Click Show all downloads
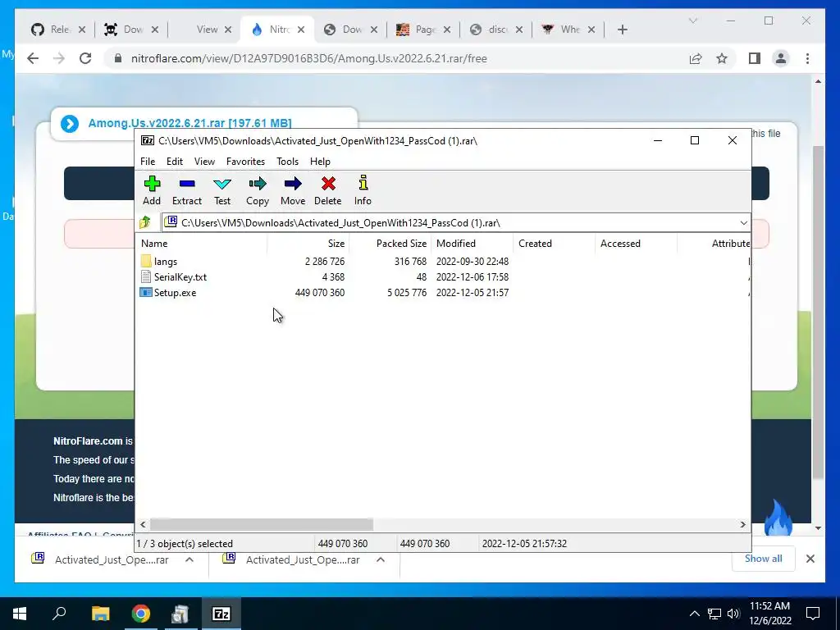The width and height of the screenshot is (840, 630). [764, 558]
